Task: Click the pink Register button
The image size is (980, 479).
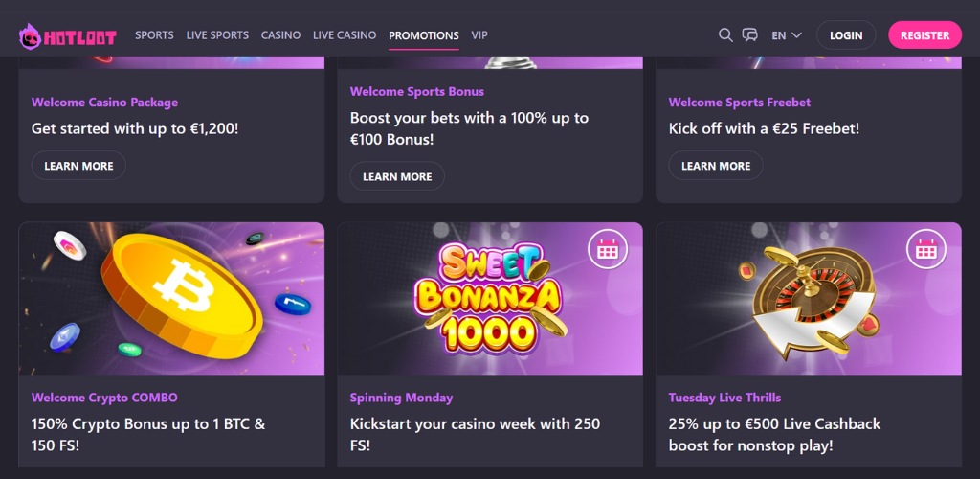Action: point(924,35)
